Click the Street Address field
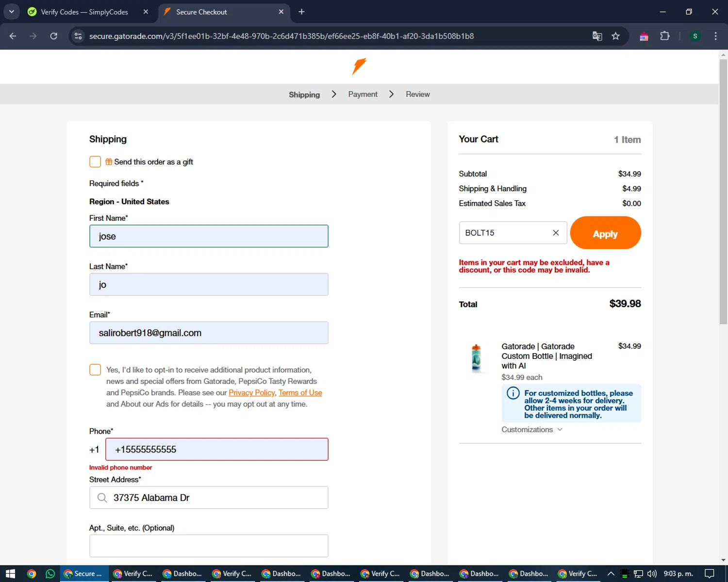 click(x=209, y=498)
